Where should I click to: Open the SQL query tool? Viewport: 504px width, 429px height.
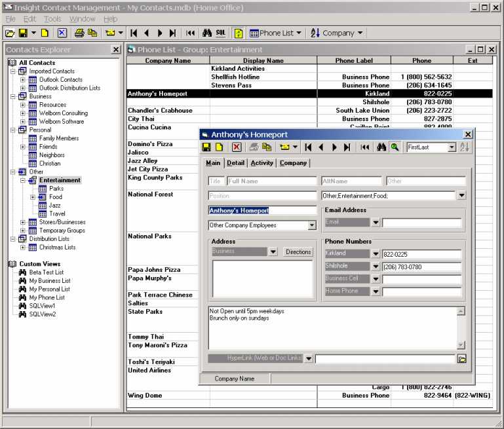[x=220, y=33]
